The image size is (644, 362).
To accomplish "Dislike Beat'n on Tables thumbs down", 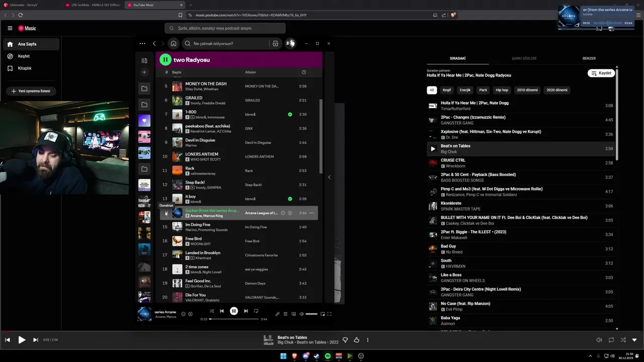I will [x=345, y=340].
